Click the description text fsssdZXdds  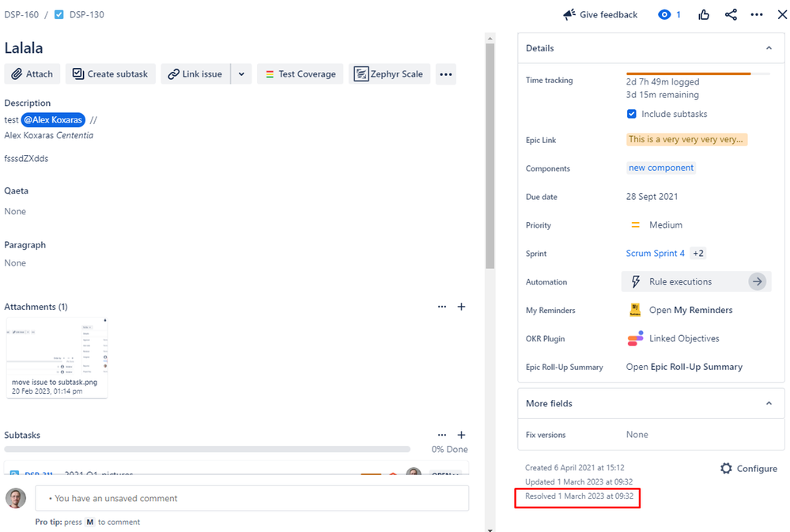[x=26, y=158]
